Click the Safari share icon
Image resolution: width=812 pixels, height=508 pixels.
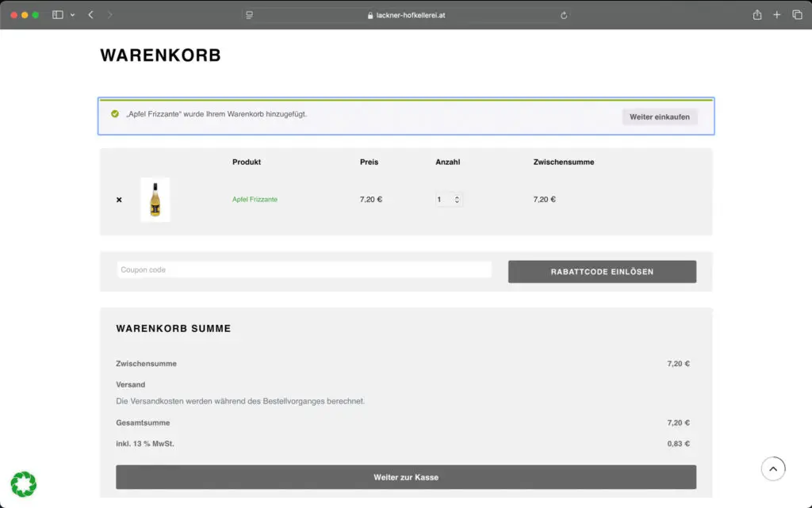tap(757, 14)
